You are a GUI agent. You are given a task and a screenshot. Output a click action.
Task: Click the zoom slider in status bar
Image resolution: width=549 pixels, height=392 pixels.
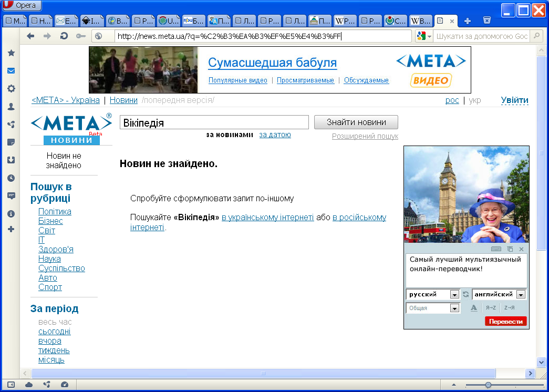click(488, 385)
